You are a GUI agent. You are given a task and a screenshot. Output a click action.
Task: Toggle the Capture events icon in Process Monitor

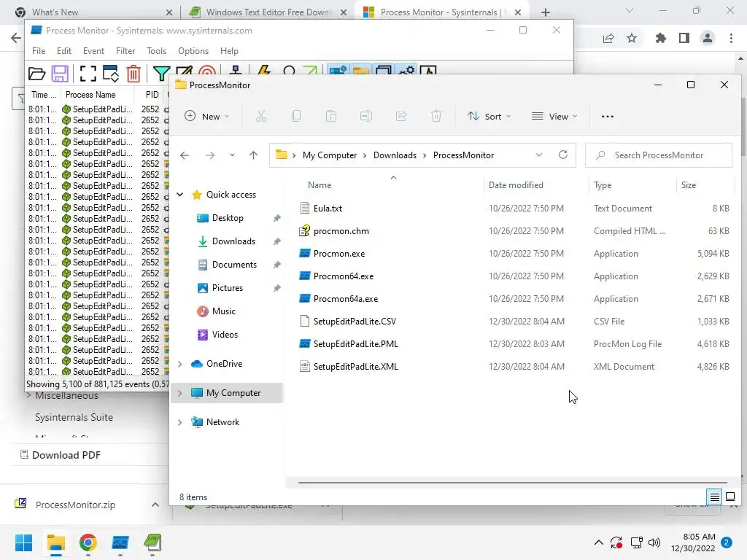(x=88, y=73)
